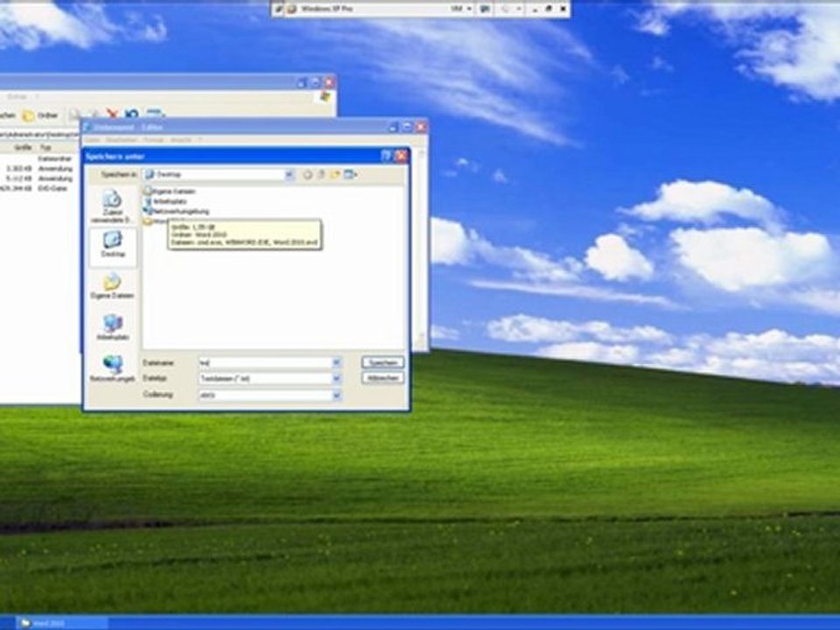
Task: Click the monitor icon in VM toolbar
Action: (x=485, y=9)
